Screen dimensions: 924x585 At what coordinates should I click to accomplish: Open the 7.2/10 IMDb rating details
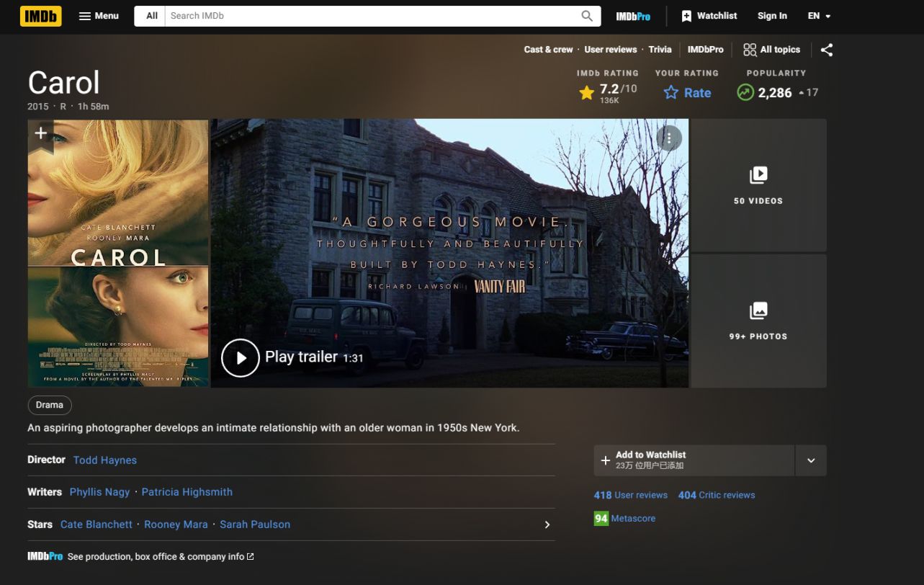pos(608,92)
